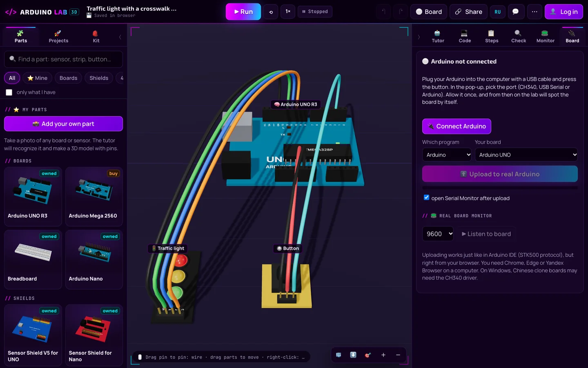This screenshot has height=368, width=588.
Task: Click the 3D badge next to the logo
Action: tap(74, 12)
